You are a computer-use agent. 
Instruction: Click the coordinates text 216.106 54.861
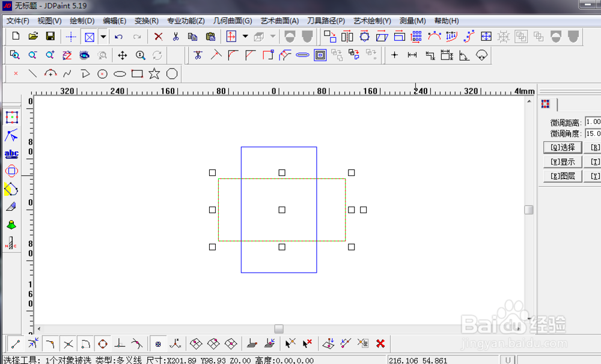click(x=418, y=360)
